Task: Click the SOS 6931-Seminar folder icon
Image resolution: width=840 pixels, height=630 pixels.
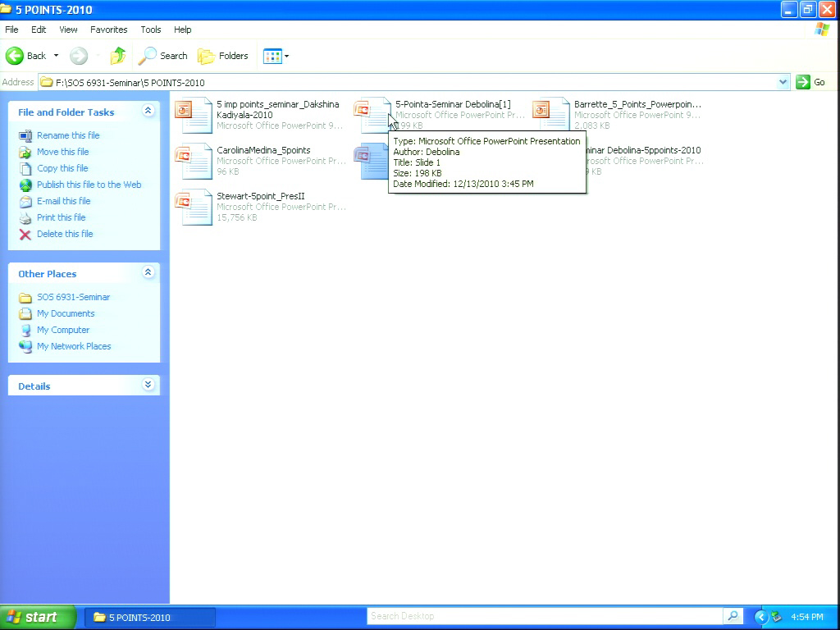Action: click(25, 298)
